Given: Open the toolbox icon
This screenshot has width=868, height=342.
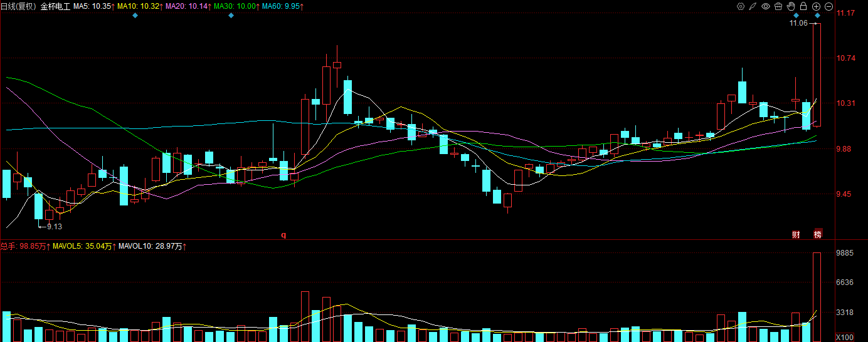Looking at the screenshot, I should click(x=778, y=6).
